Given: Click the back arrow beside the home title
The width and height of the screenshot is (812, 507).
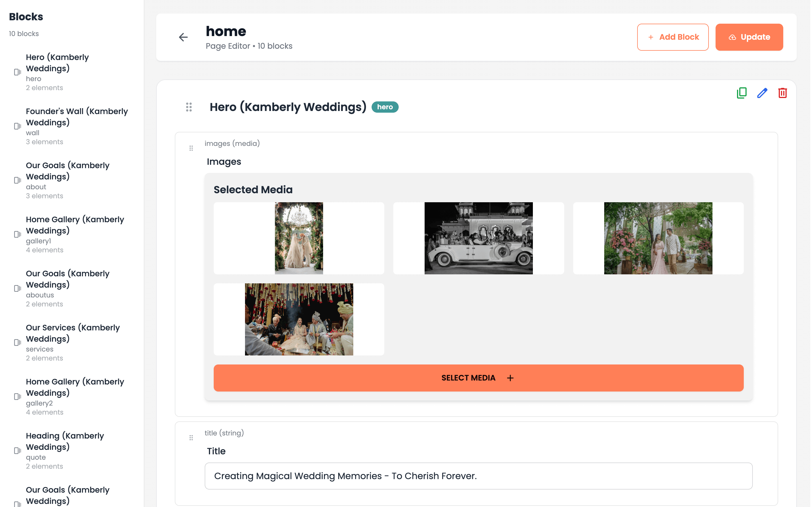Looking at the screenshot, I should point(183,37).
